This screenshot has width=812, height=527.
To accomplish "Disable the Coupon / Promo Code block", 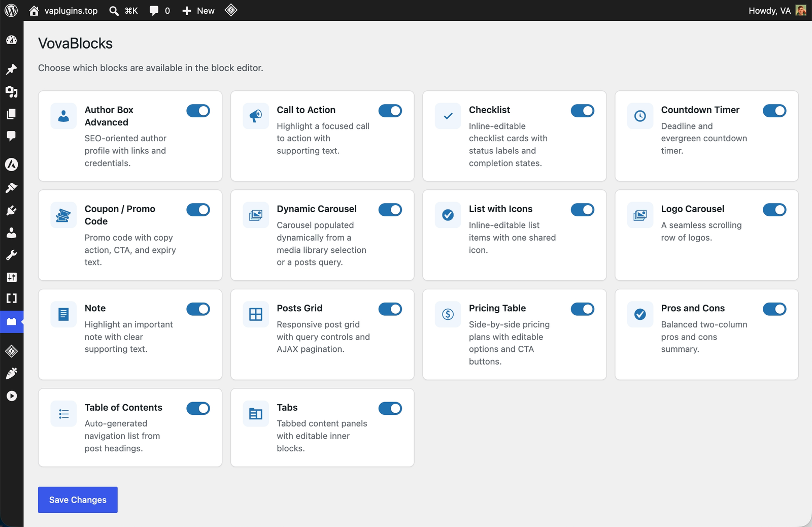I will 198,210.
